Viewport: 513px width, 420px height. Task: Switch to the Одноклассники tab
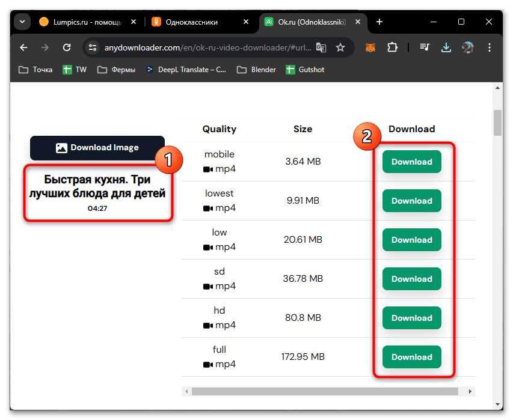[x=192, y=22]
